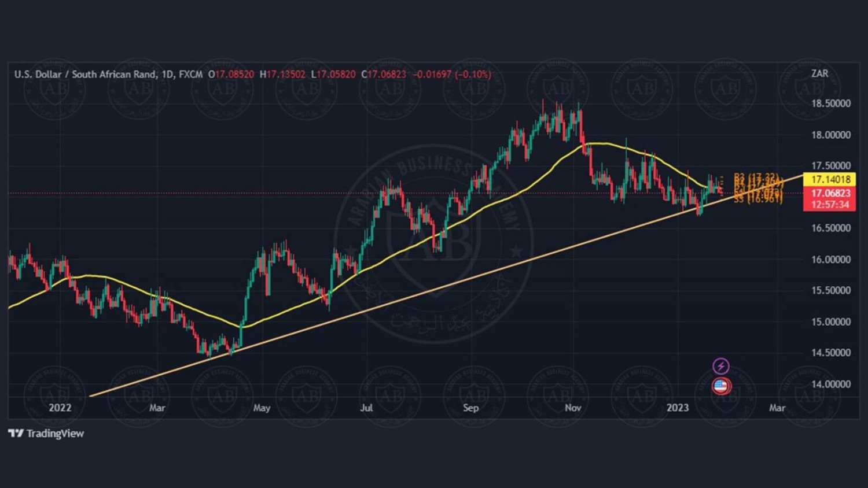This screenshot has height=488, width=868.
Task: Click the 15.00000 price axis label
Action: [x=831, y=321]
